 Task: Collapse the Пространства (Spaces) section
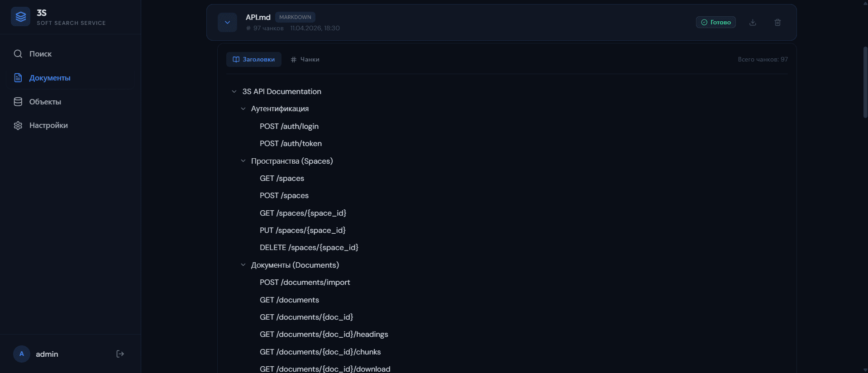pos(243,161)
